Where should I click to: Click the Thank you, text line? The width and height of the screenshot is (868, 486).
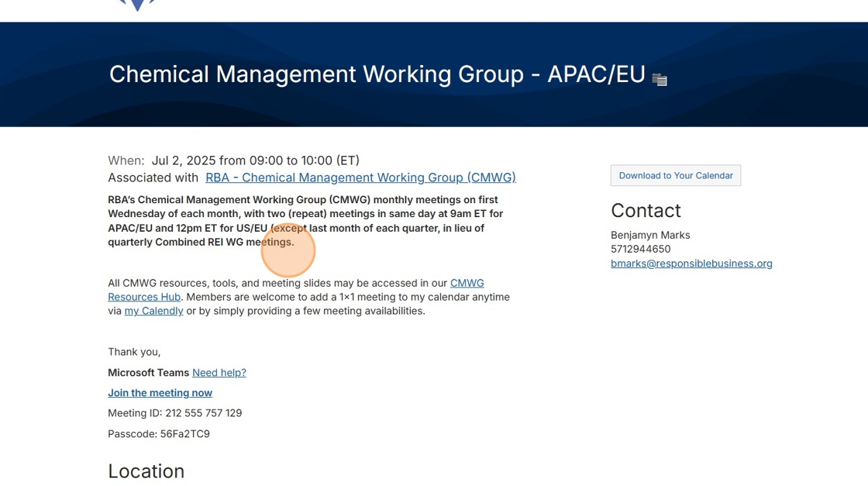pyautogui.click(x=134, y=352)
